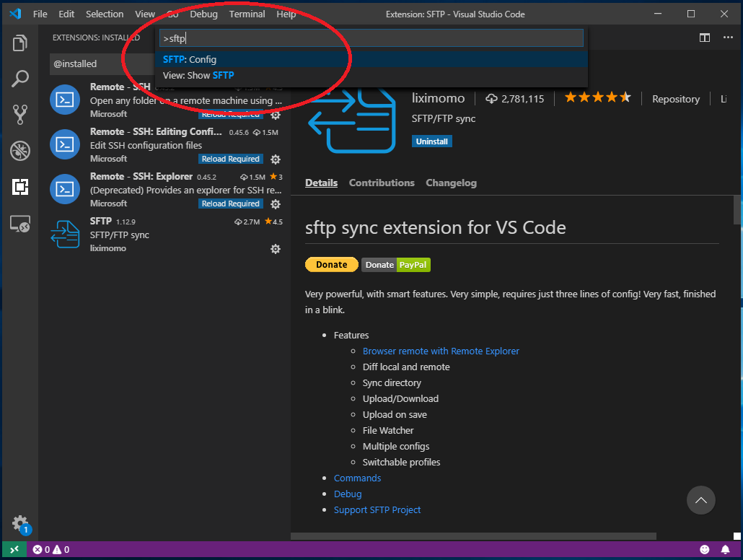Open notifications bell in status bar

725,550
